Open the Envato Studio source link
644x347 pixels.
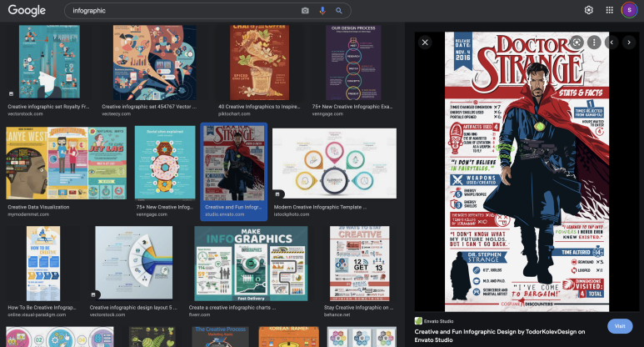coord(434,321)
